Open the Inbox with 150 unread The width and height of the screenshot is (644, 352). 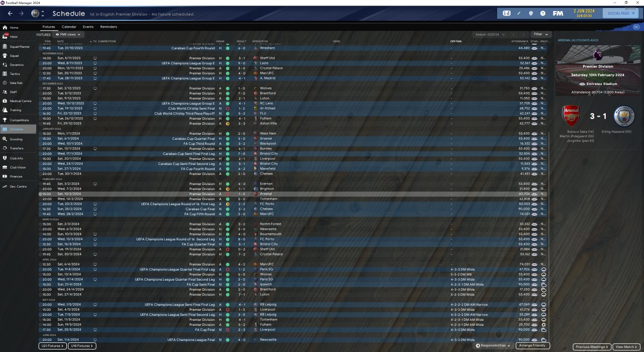18,37
